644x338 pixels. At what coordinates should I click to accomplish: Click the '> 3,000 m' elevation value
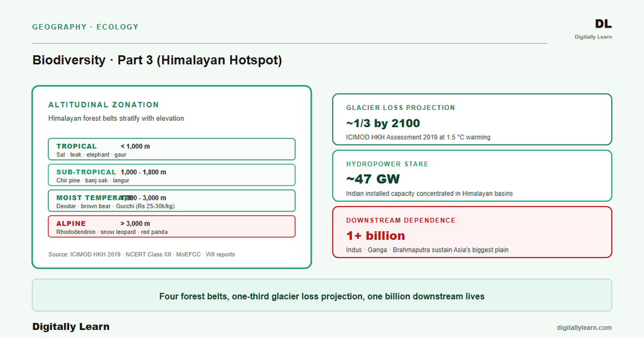click(135, 224)
